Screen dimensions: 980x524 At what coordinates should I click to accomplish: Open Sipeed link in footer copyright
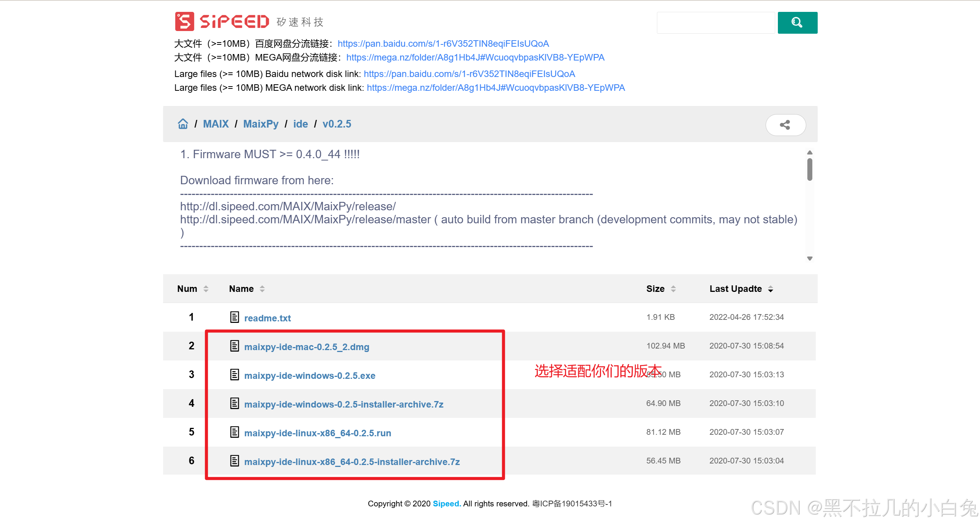[446, 504]
